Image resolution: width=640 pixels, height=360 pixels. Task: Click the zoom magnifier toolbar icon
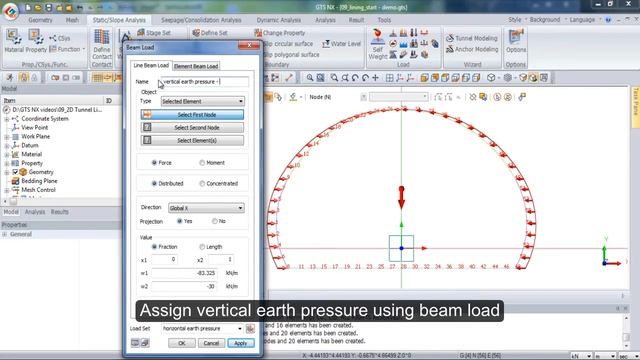pos(310,77)
